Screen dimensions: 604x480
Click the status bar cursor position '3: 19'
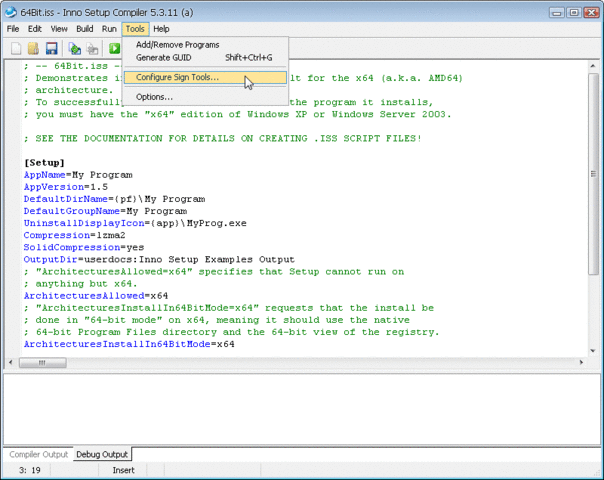(30, 470)
